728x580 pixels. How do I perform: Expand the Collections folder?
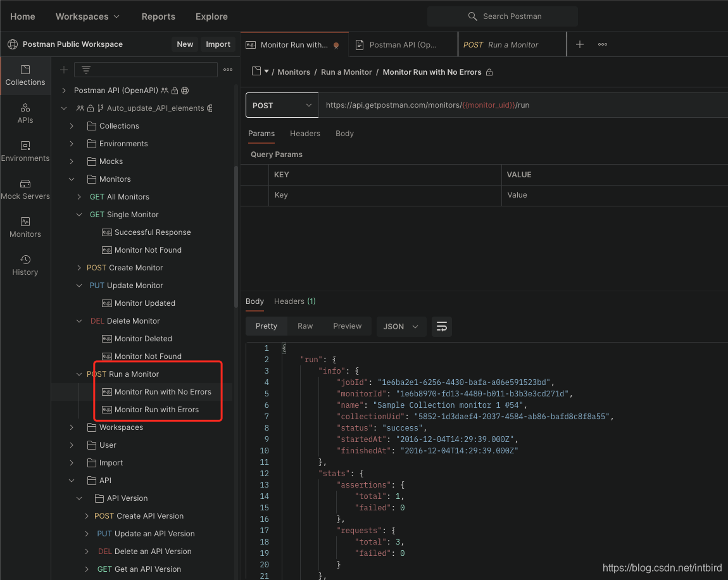coord(72,126)
